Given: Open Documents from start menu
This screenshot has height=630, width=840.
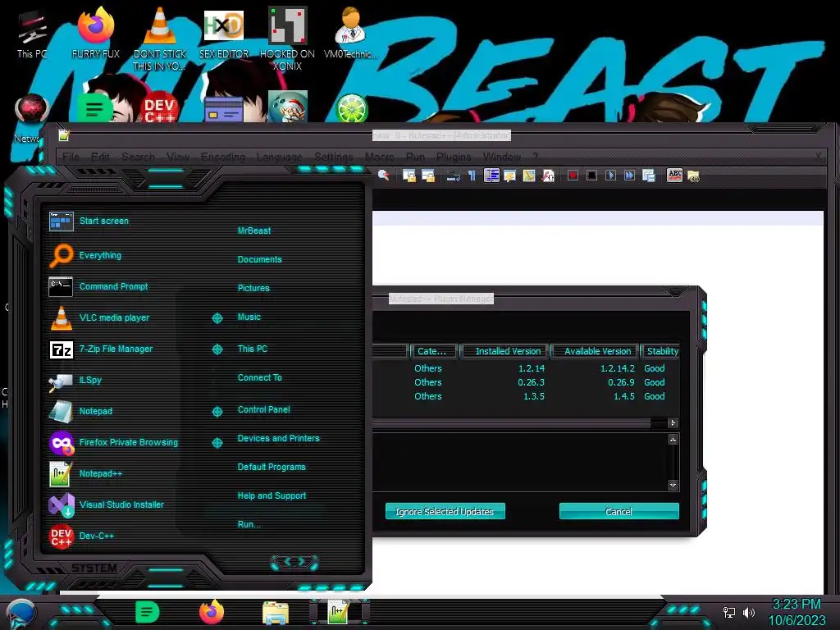Looking at the screenshot, I should (x=259, y=259).
